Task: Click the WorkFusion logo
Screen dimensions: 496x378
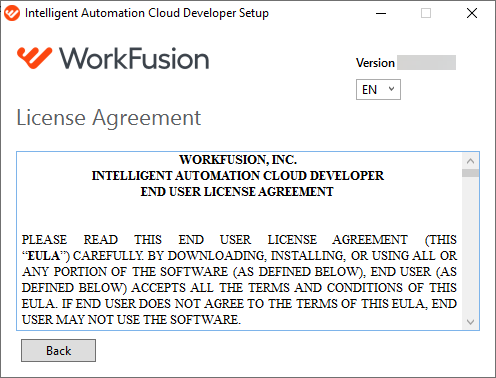Action: (x=113, y=58)
